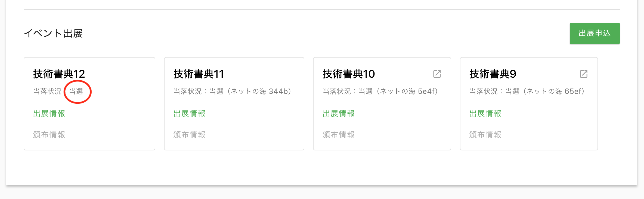Image resolution: width=644 pixels, height=199 pixels.
Task: Open external link icon on 技術書典10 card
Action: pyautogui.click(x=437, y=74)
